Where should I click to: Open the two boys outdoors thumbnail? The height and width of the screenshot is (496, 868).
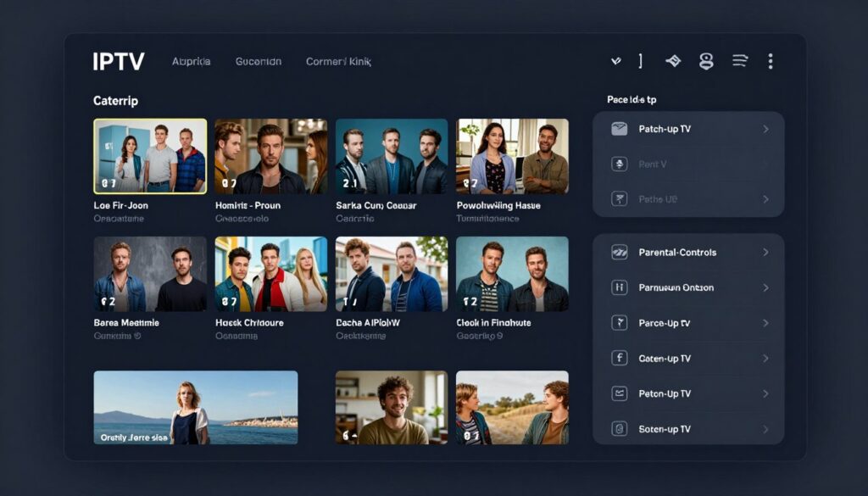pos(512,408)
